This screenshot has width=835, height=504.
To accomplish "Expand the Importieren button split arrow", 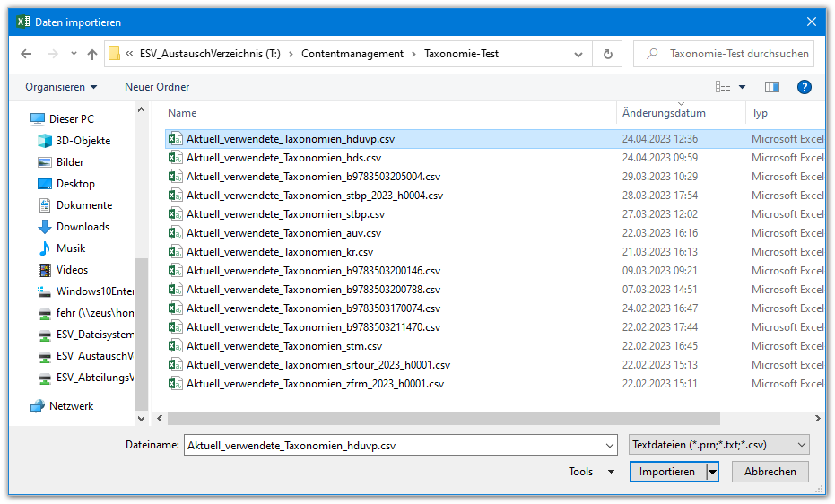I will (x=713, y=472).
